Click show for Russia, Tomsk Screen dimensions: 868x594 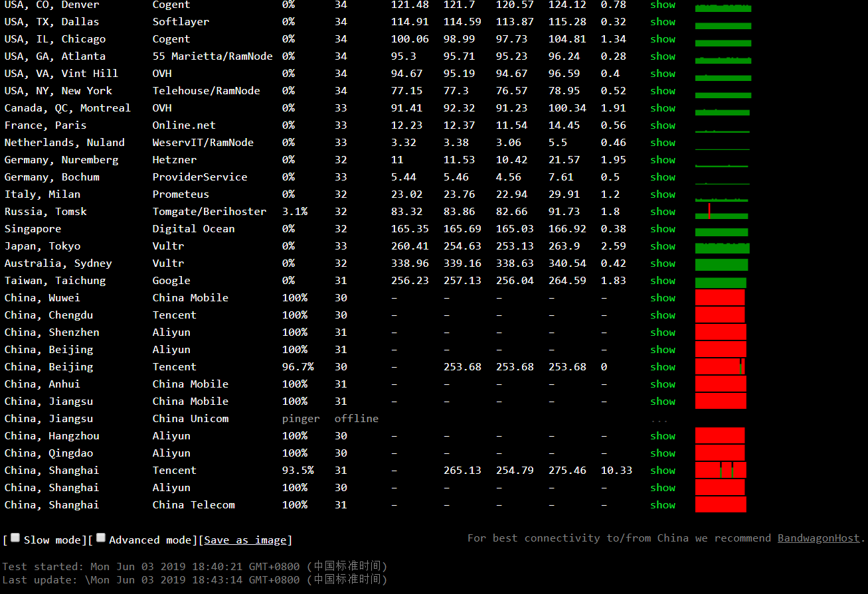tap(663, 212)
